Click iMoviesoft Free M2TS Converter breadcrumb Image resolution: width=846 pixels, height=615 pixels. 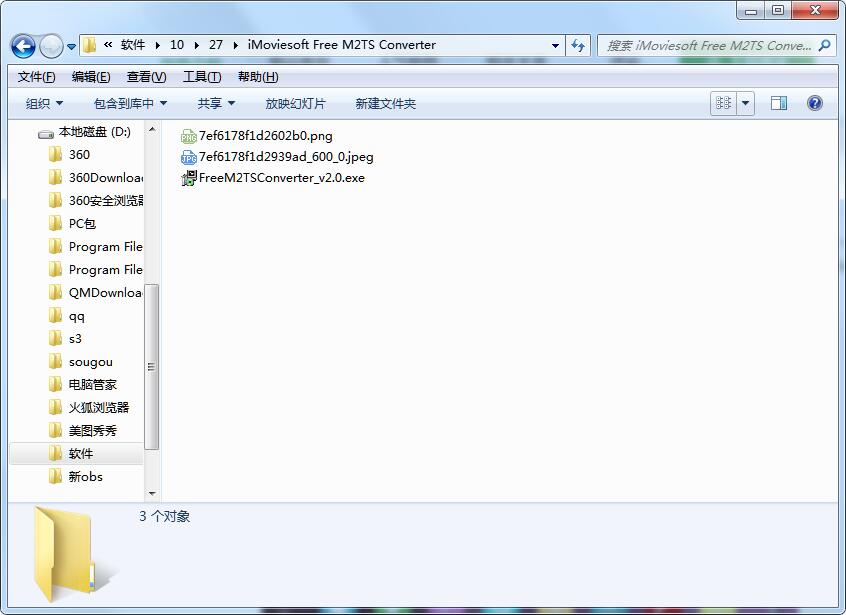click(342, 45)
